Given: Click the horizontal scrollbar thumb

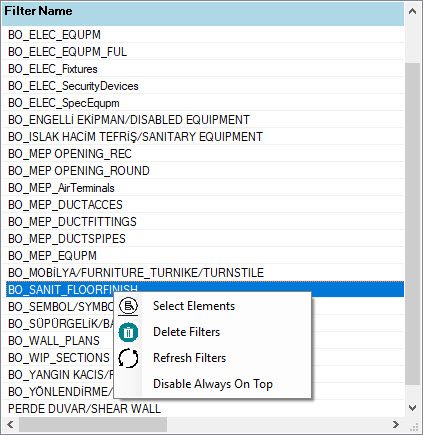Looking at the screenshot, I should (x=93, y=424).
